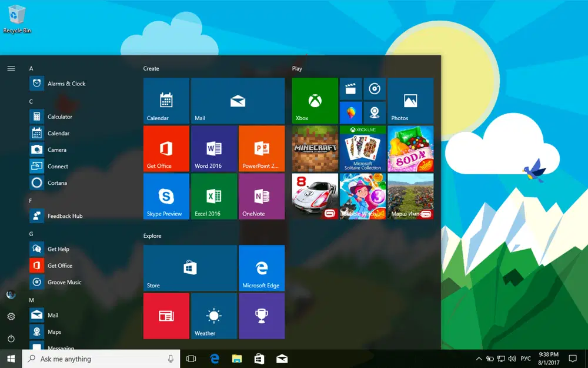Open File Explorer from the taskbar
The width and height of the screenshot is (588, 368).
[236, 359]
